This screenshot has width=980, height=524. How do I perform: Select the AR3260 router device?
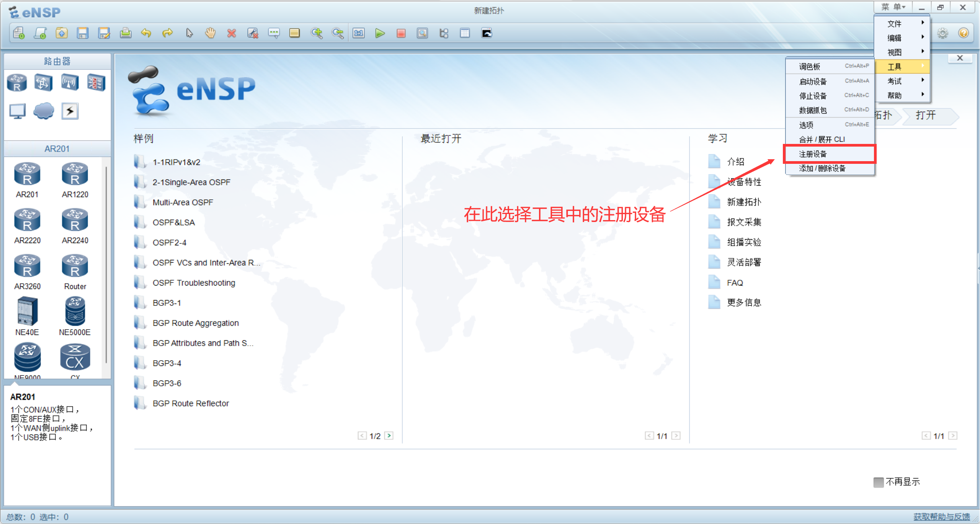tap(27, 265)
